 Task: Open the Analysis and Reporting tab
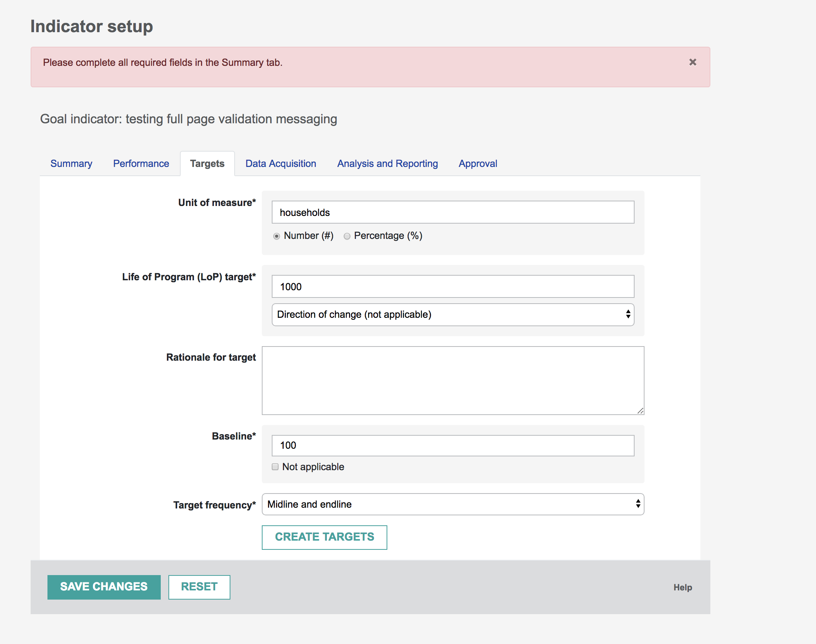click(x=387, y=163)
